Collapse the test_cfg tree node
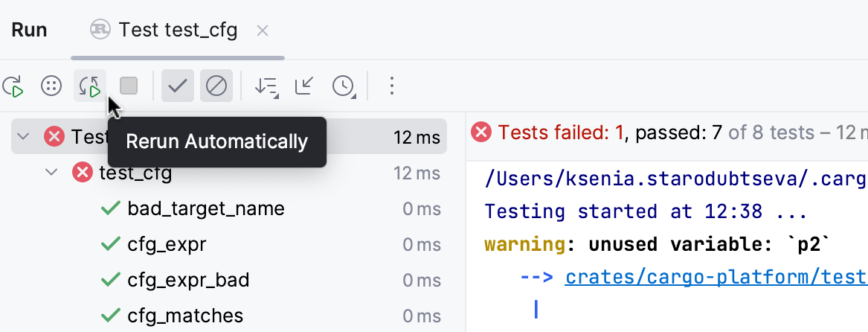 click(x=51, y=173)
